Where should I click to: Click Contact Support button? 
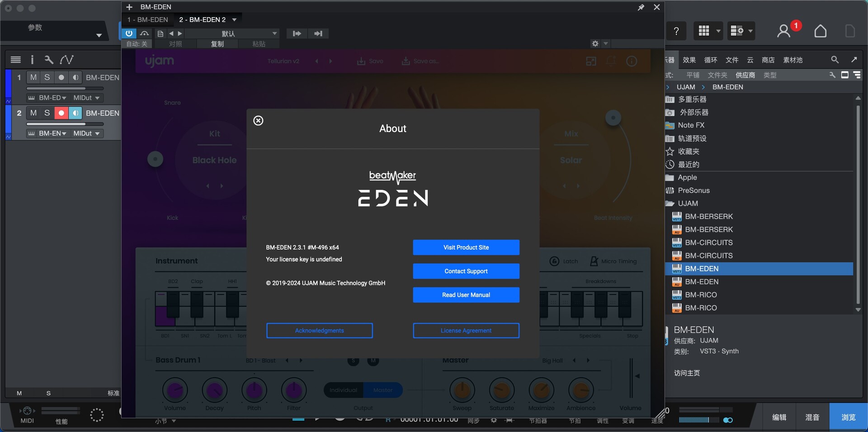point(466,271)
